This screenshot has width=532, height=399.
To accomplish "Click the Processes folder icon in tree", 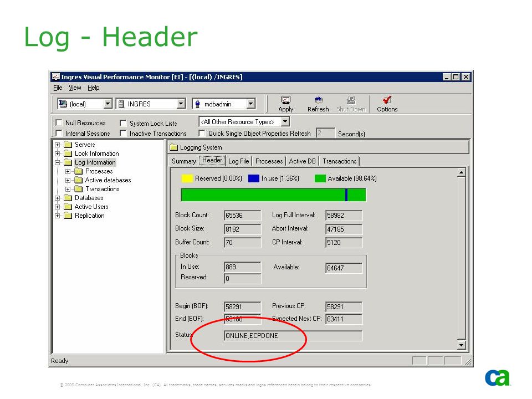I will click(x=78, y=171).
